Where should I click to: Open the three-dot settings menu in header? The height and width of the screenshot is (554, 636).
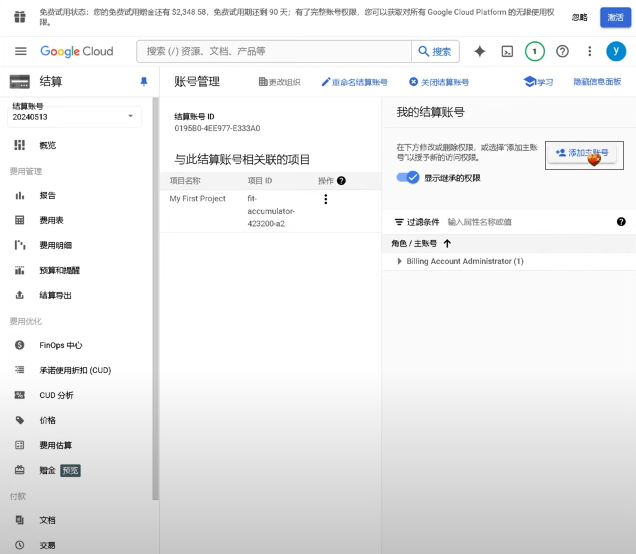coord(589,51)
